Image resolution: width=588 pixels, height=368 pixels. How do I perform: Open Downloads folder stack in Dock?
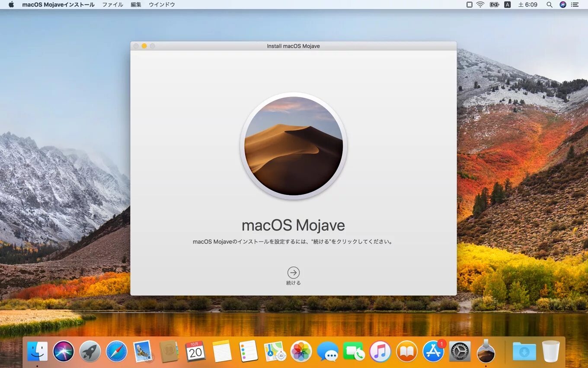pos(524,351)
